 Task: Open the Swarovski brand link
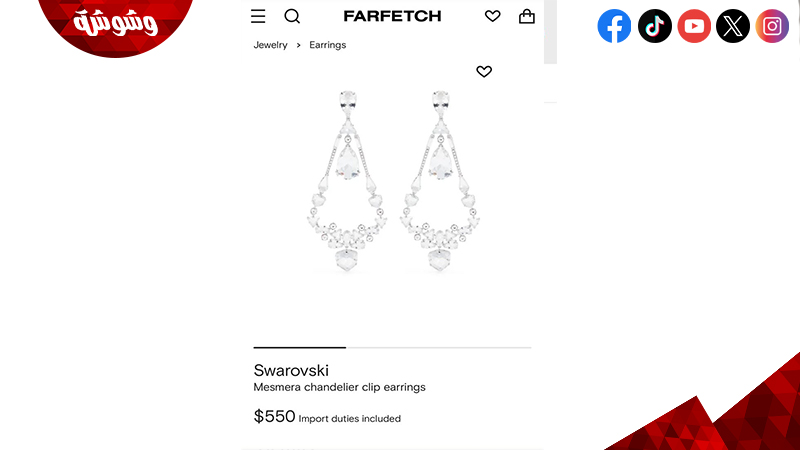pyautogui.click(x=291, y=370)
